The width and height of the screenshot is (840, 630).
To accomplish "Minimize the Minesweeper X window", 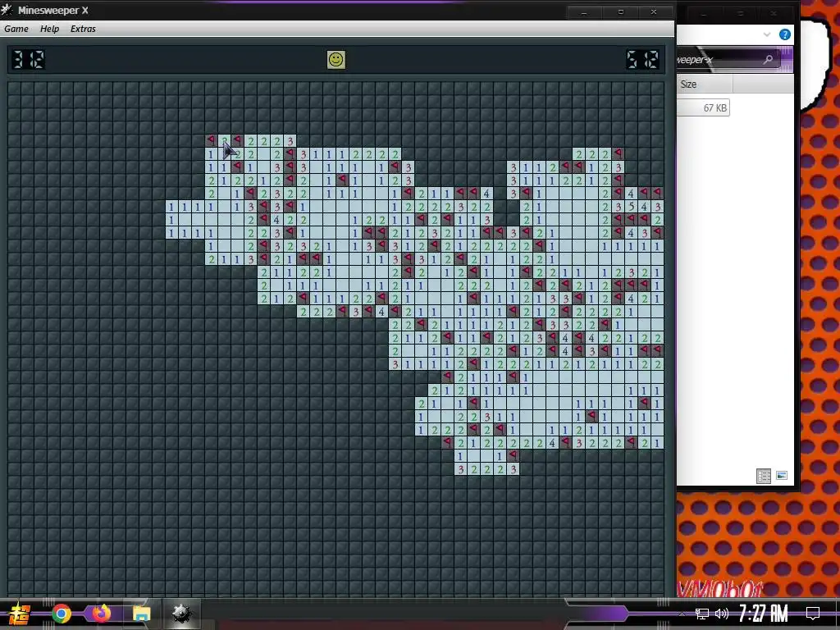I will 584,11.
